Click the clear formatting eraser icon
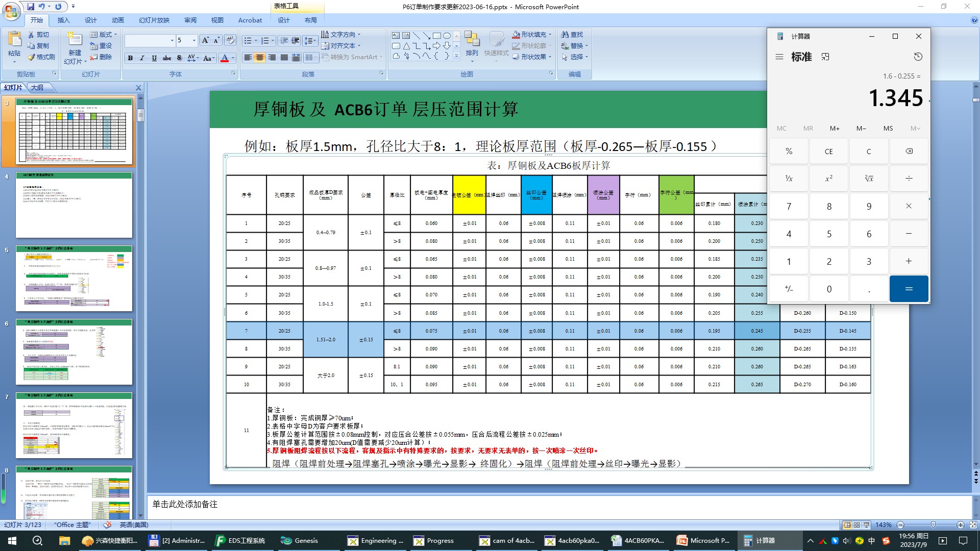The width and height of the screenshot is (980, 551). 230,40
